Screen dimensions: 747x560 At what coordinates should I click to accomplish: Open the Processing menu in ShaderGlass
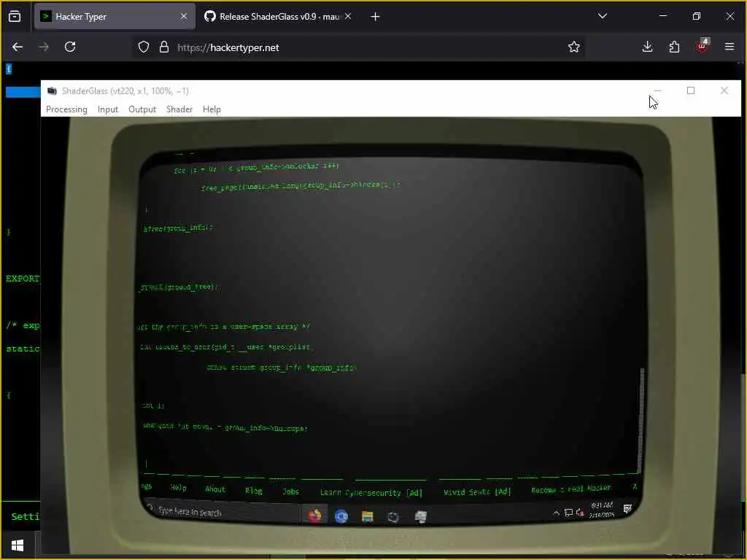tap(66, 109)
